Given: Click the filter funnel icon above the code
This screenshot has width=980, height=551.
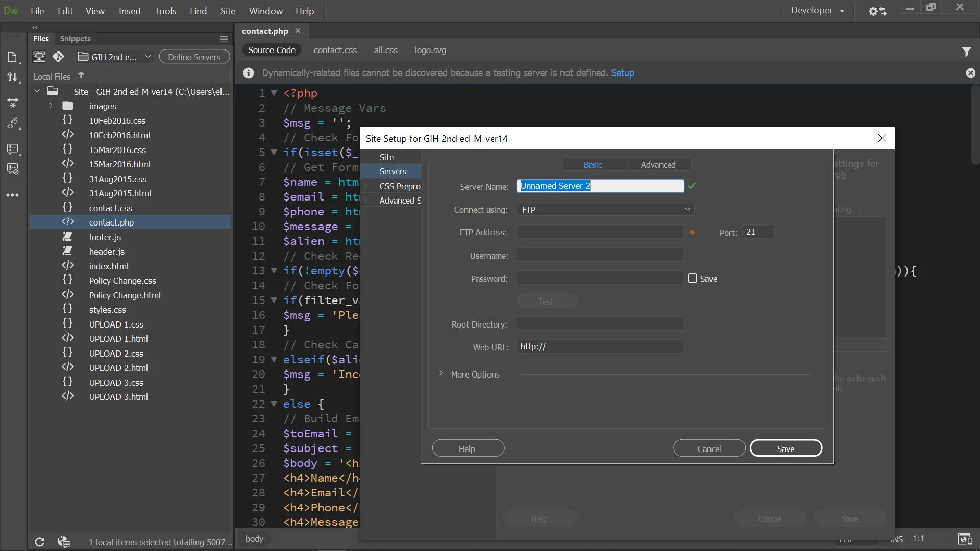Looking at the screenshot, I should click(966, 52).
